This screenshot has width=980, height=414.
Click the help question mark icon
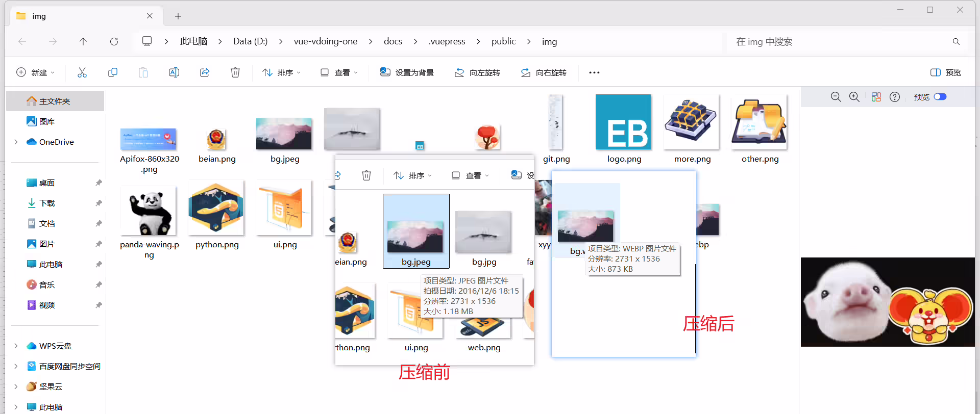pos(895,97)
